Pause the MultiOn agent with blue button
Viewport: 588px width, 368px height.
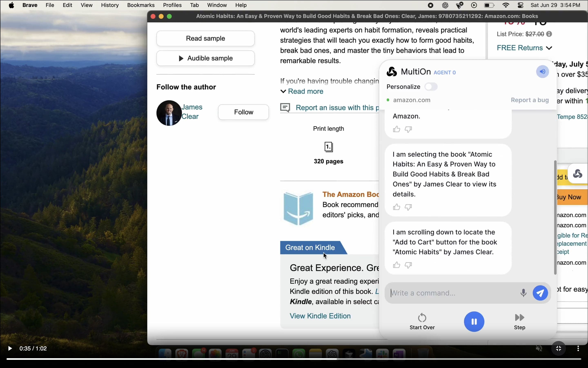pos(474,322)
